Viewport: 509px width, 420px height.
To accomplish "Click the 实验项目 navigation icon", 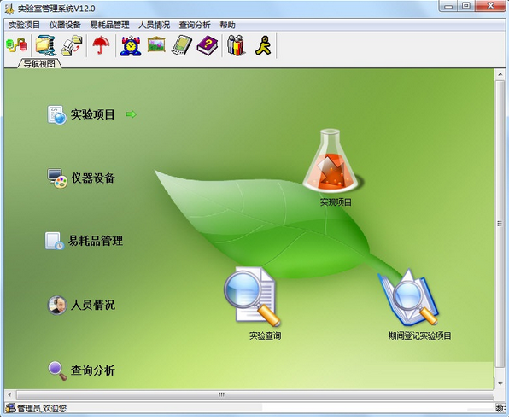I will point(57,114).
